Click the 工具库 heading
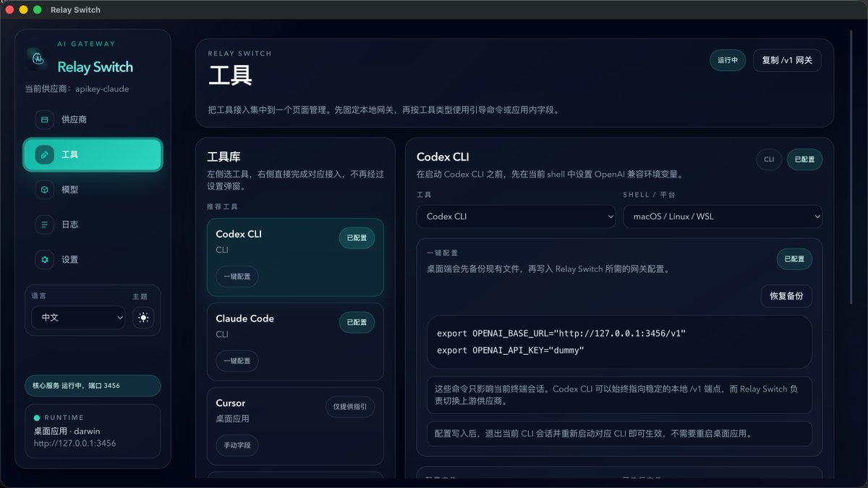The image size is (868, 488). pos(224,157)
